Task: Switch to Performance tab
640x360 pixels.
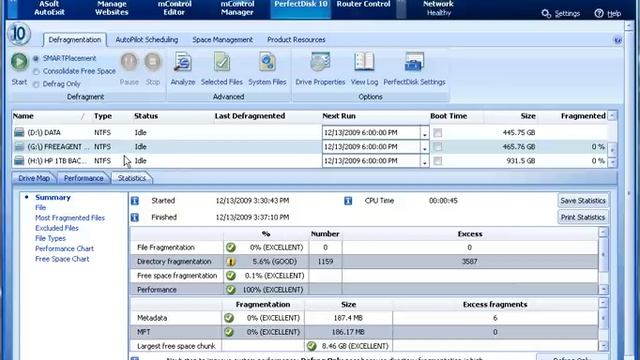Action: (83, 178)
